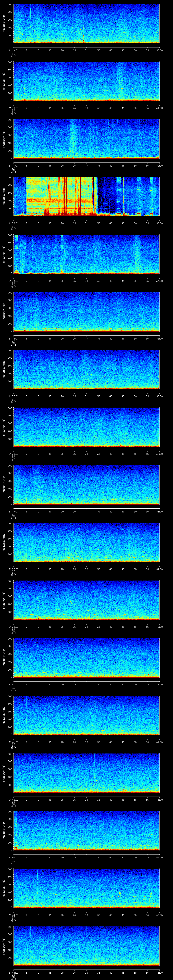Click the 21:32:00 start time label

13,223
